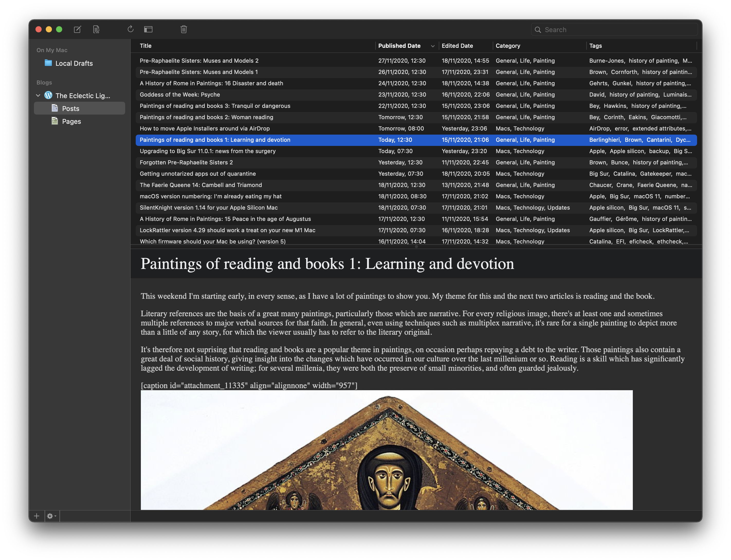Screen dimensions: 731x560
Task: Select the post 'Goddess of the Week: Psyche'
Action: point(180,95)
